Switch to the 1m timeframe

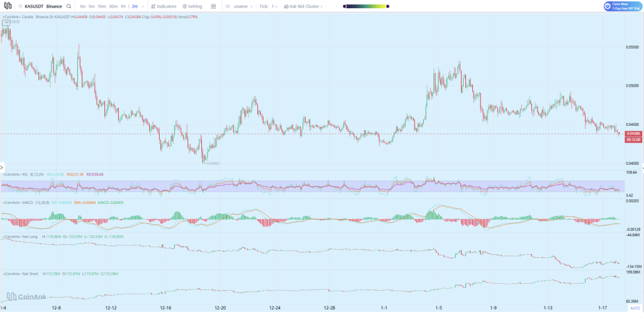(x=82, y=6)
